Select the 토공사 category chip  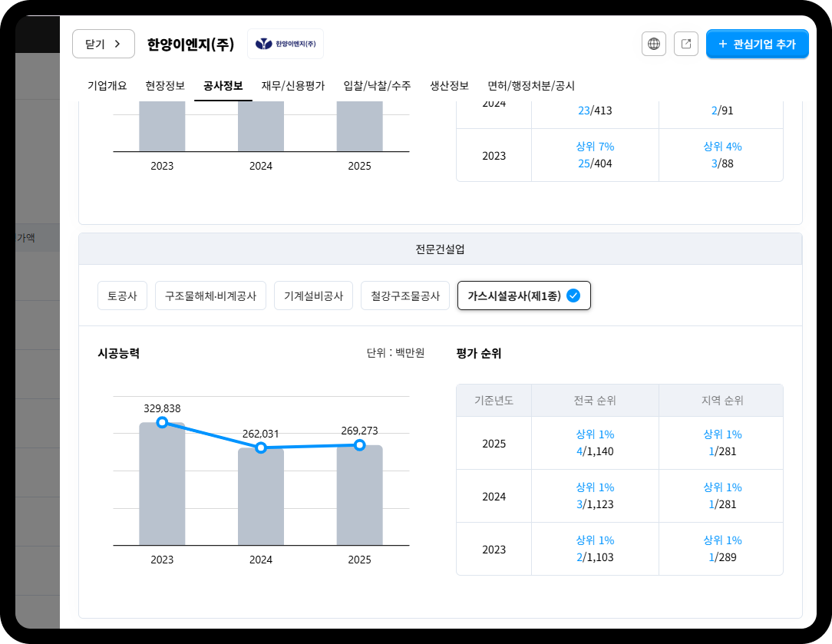pyautogui.click(x=122, y=296)
